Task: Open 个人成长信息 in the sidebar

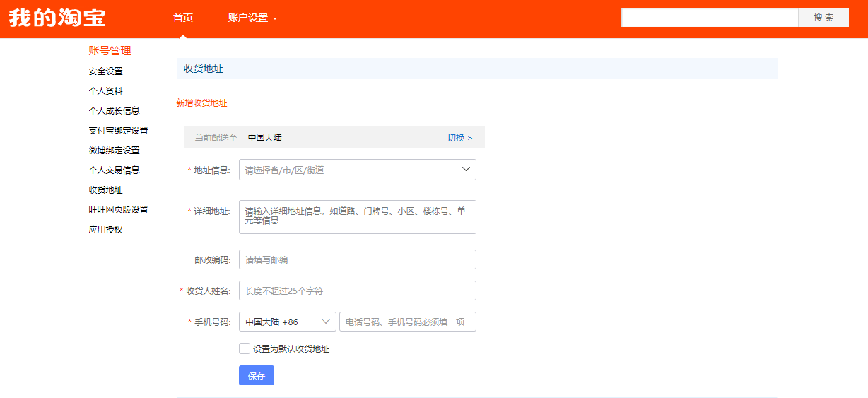Action: pyautogui.click(x=114, y=111)
